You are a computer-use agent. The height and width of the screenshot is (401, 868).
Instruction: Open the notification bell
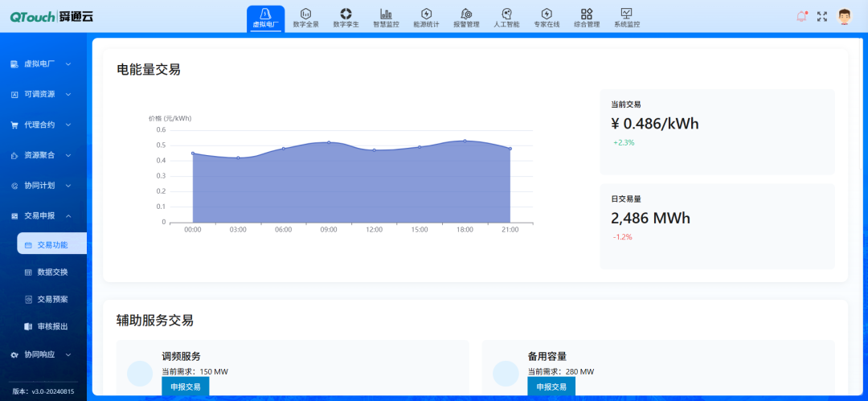point(801,17)
